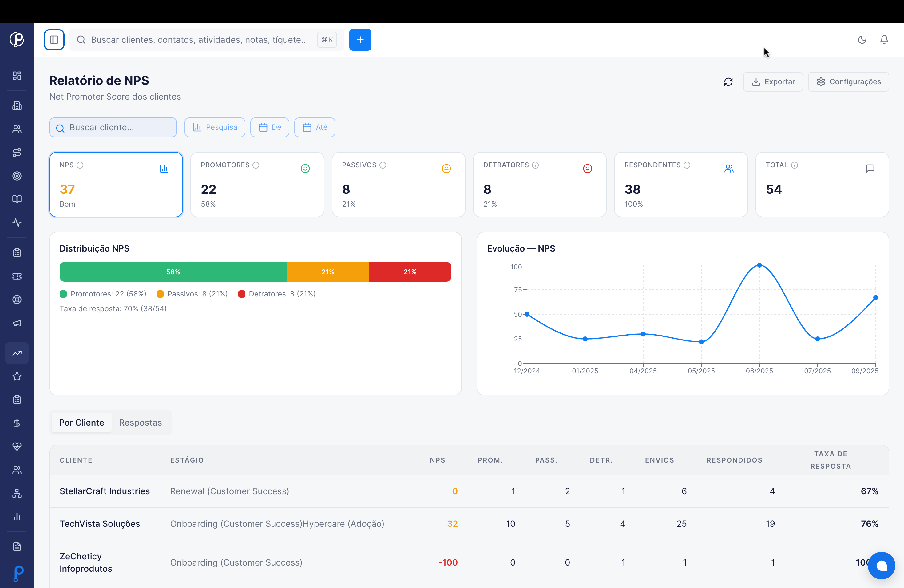Open StellarCraft Industries client row
904x588 pixels.
(x=469, y=491)
